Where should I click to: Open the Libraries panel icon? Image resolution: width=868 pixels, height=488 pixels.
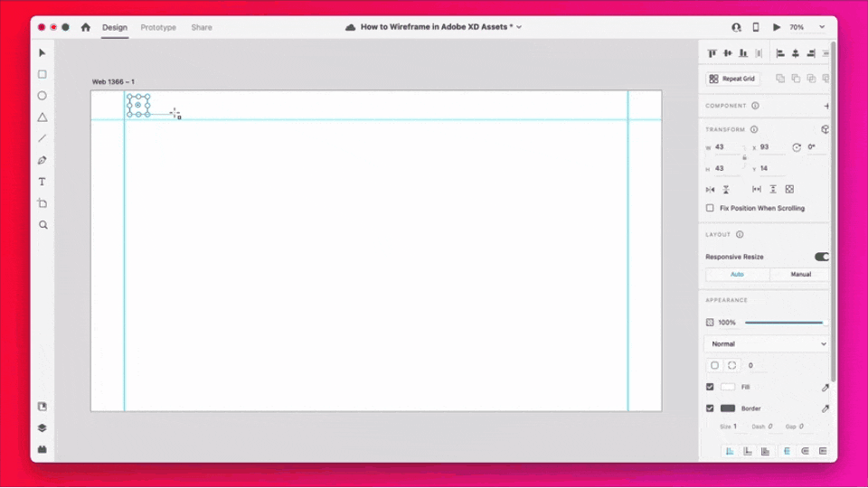pyautogui.click(x=42, y=406)
